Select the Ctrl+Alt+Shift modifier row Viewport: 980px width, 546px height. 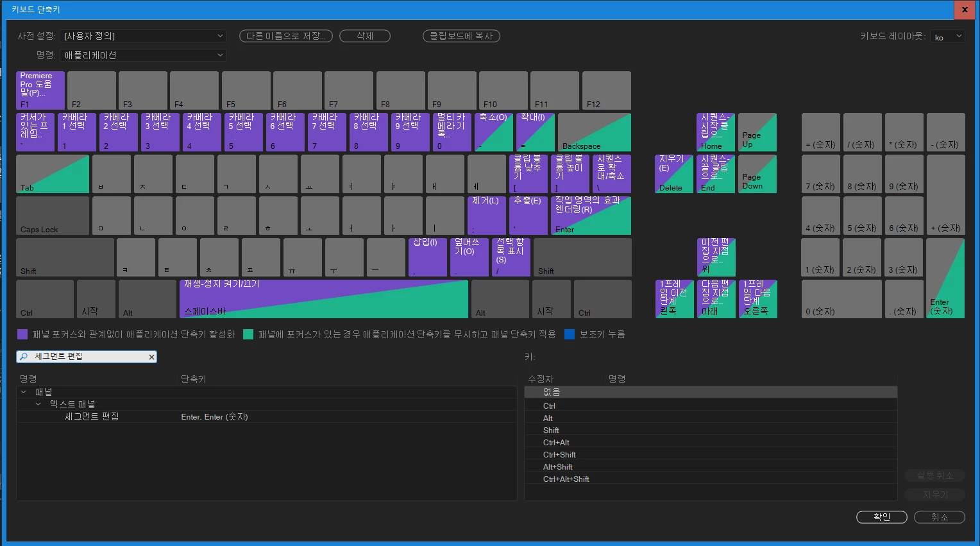pyautogui.click(x=711, y=479)
